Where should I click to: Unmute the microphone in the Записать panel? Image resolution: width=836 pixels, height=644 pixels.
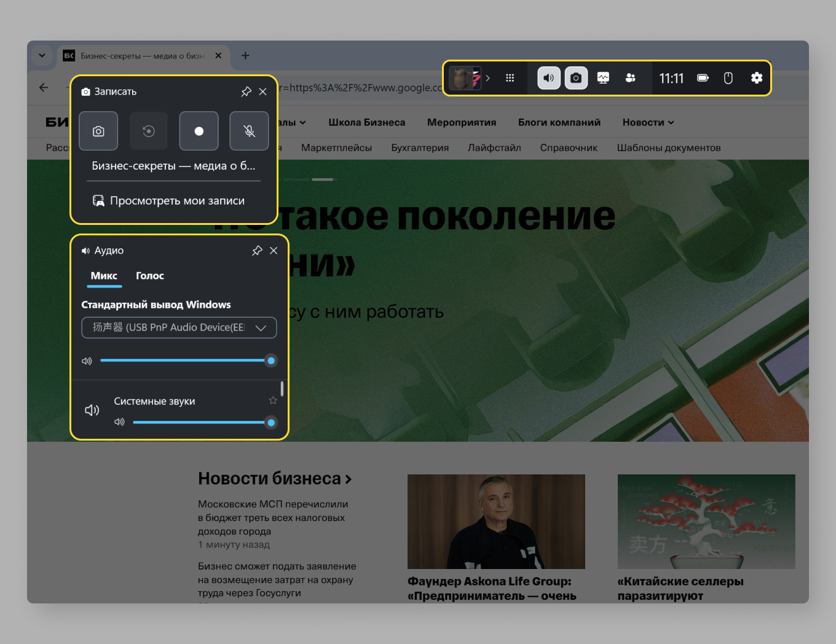point(249,131)
